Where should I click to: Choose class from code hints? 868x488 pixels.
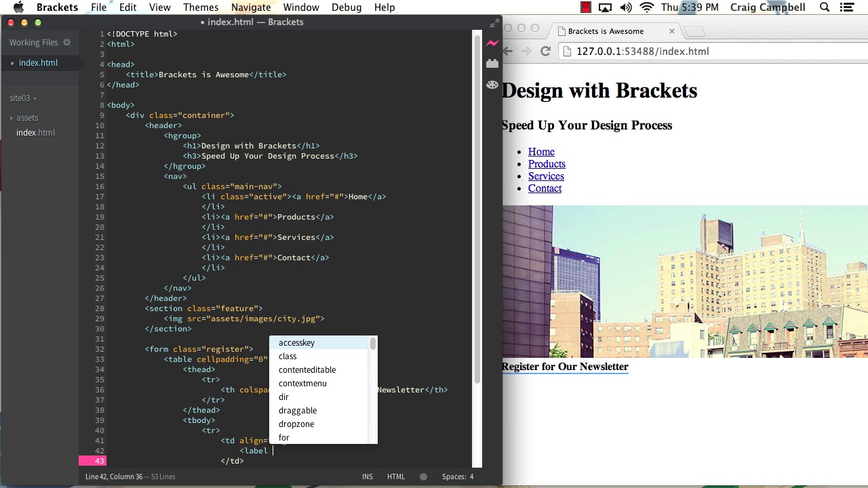tap(319, 357)
